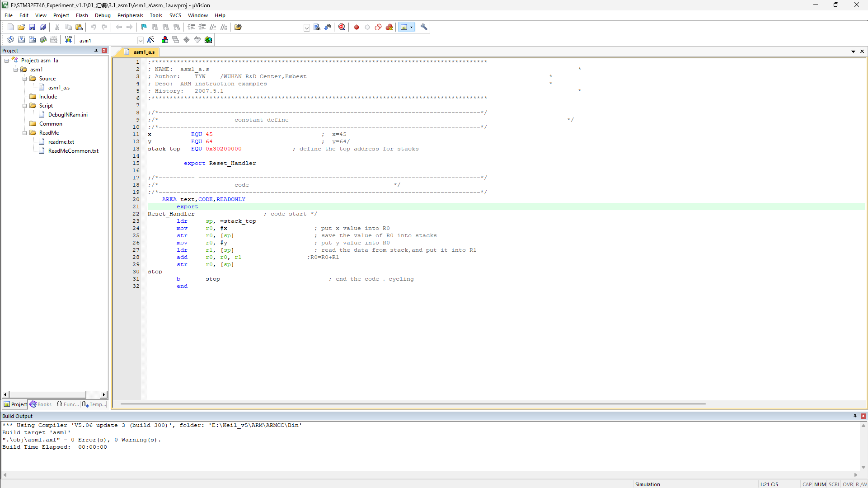The width and height of the screenshot is (868, 488).
Task: Select readme.txt in project tree
Action: coord(61,142)
